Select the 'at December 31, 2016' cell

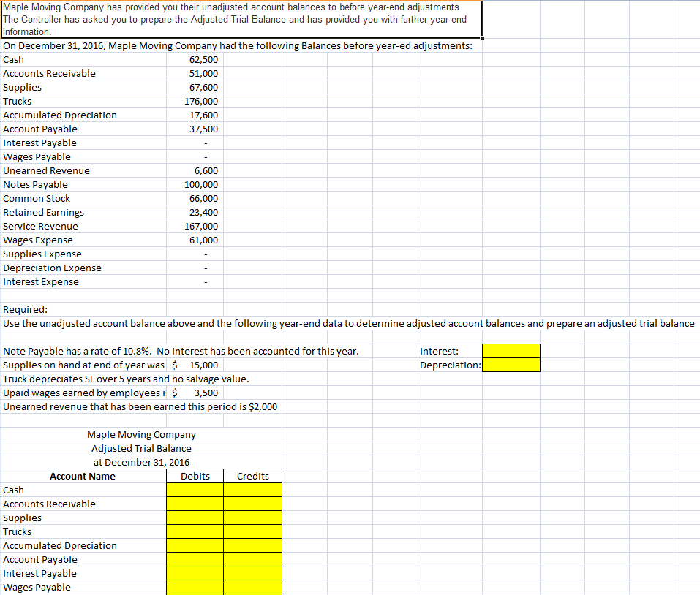tap(141, 462)
